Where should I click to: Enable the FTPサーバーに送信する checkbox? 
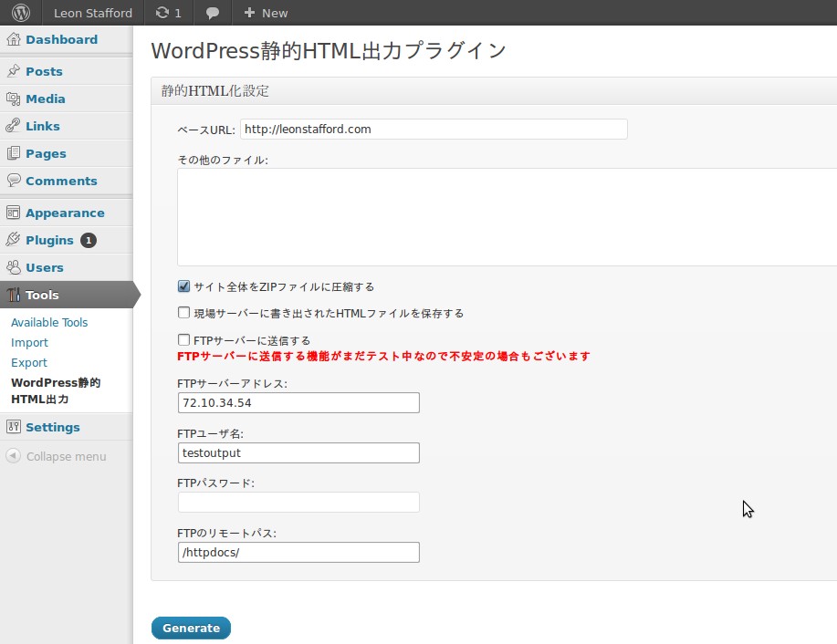tap(183, 340)
